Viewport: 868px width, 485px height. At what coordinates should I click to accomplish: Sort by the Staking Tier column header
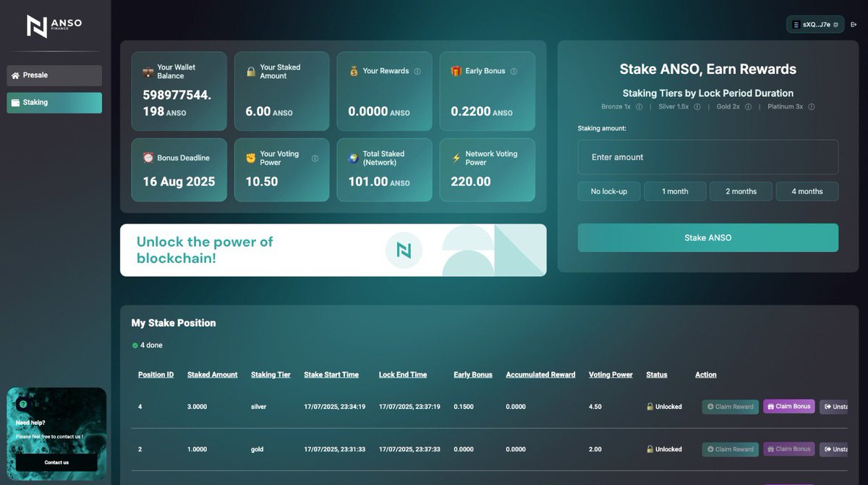coord(271,375)
